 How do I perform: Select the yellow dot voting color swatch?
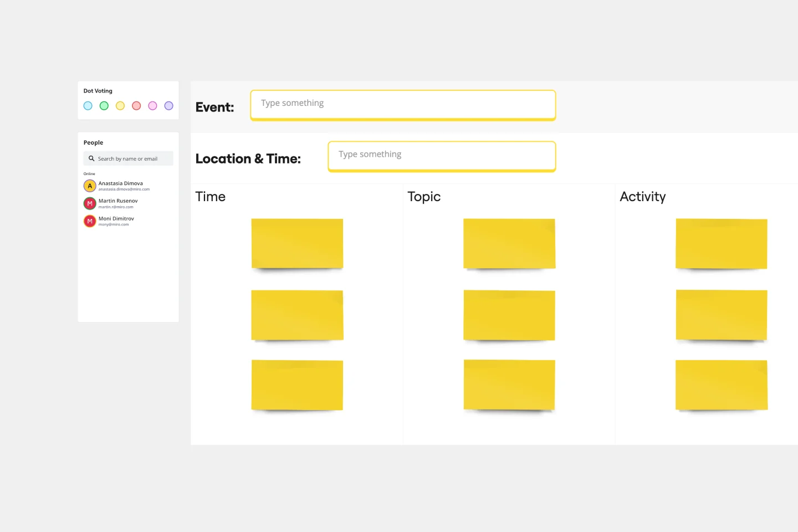(120, 105)
